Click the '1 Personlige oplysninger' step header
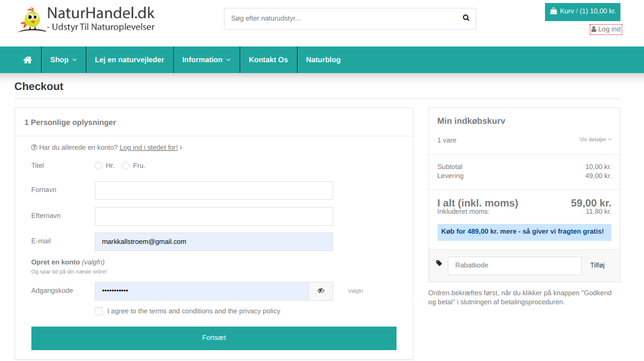 [x=70, y=123]
